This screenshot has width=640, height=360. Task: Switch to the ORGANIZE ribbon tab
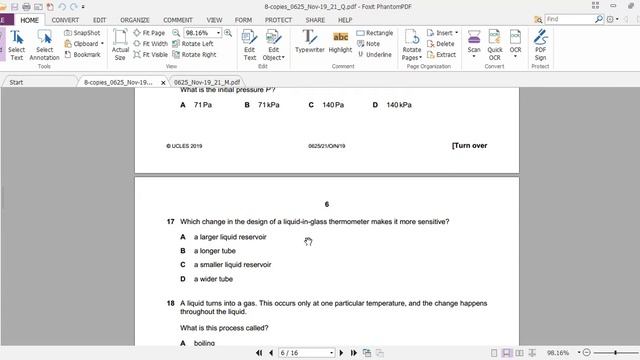click(135, 20)
